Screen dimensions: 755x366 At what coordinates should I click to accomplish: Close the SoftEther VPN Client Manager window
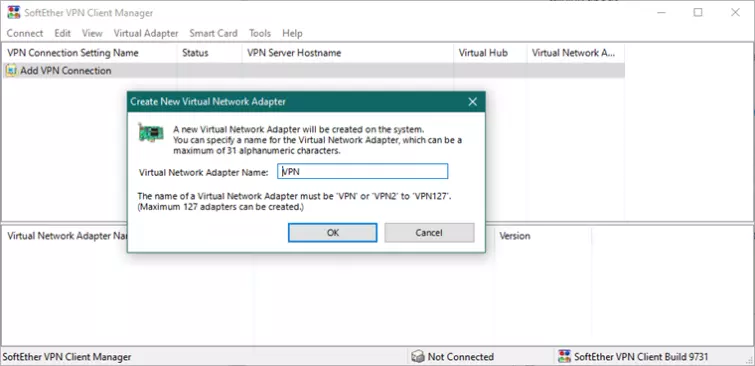coord(735,13)
